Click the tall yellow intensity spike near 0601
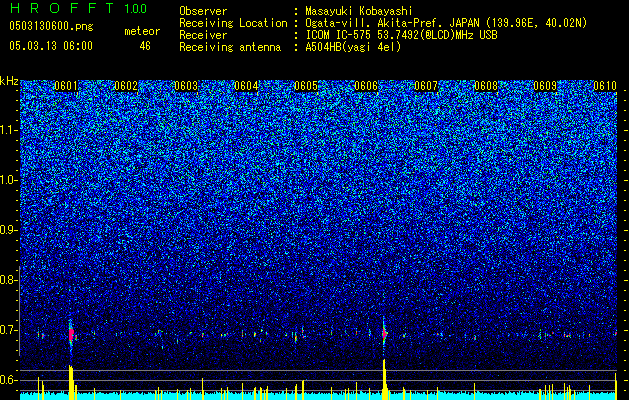This screenshot has height=400, width=629. [x=71, y=382]
